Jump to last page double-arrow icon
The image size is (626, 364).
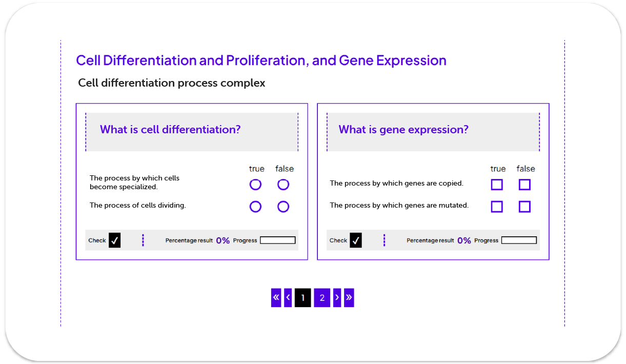click(x=349, y=297)
